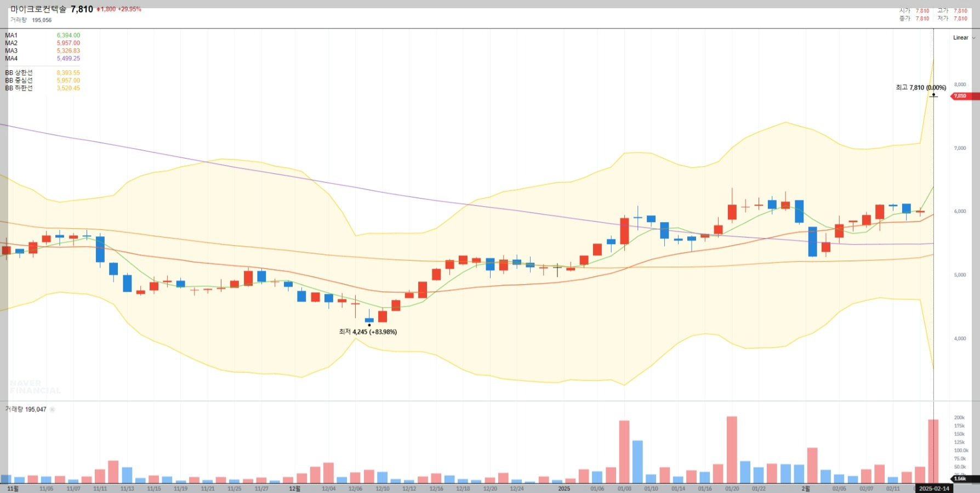The height and width of the screenshot is (493, 980).
Task: Click the 거래량 195,047 volume pane label
Action: (26, 410)
